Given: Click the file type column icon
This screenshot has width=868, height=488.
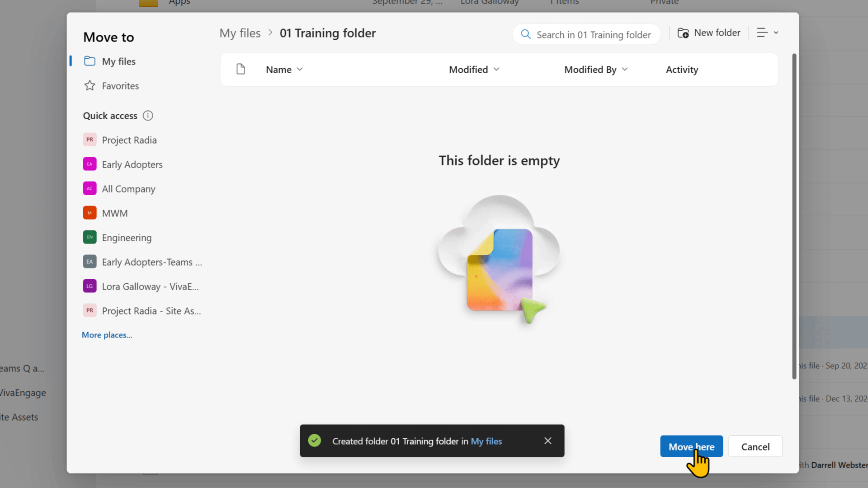Looking at the screenshot, I should tap(241, 69).
